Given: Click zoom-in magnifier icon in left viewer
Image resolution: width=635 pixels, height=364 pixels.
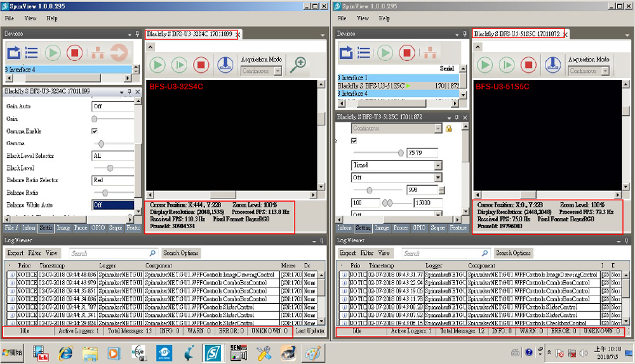Looking at the screenshot, I should point(298,63).
